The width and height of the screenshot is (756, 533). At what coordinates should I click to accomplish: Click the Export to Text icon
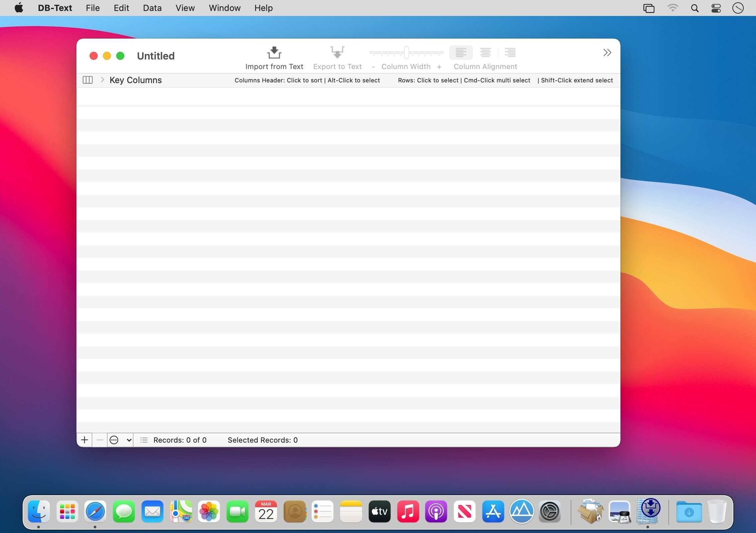click(x=337, y=53)
